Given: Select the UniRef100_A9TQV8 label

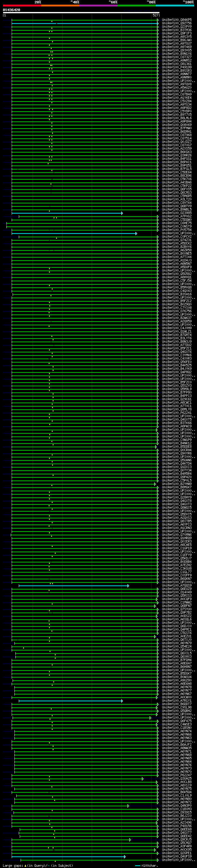Looking at the screenshot, I should coord(177,84).
